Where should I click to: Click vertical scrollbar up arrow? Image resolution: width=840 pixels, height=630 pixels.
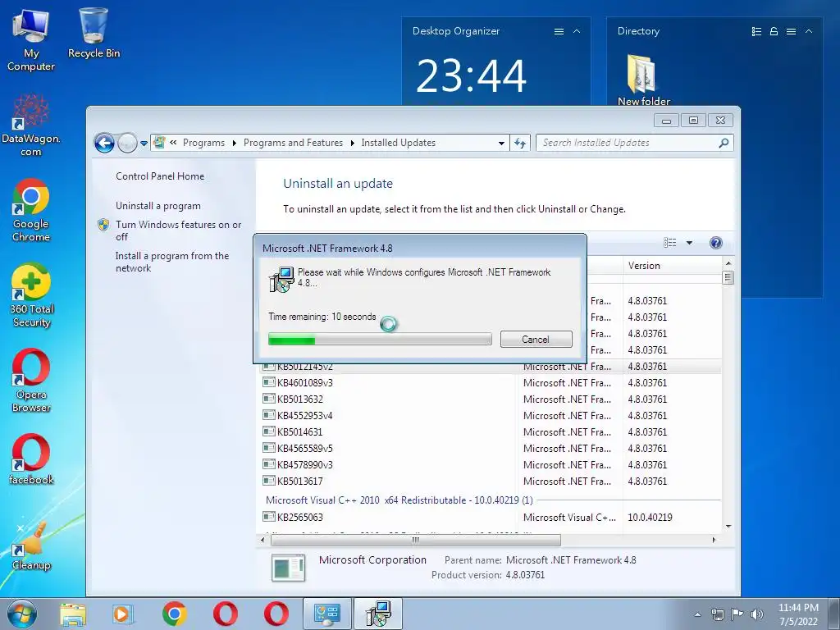(728, 263)
